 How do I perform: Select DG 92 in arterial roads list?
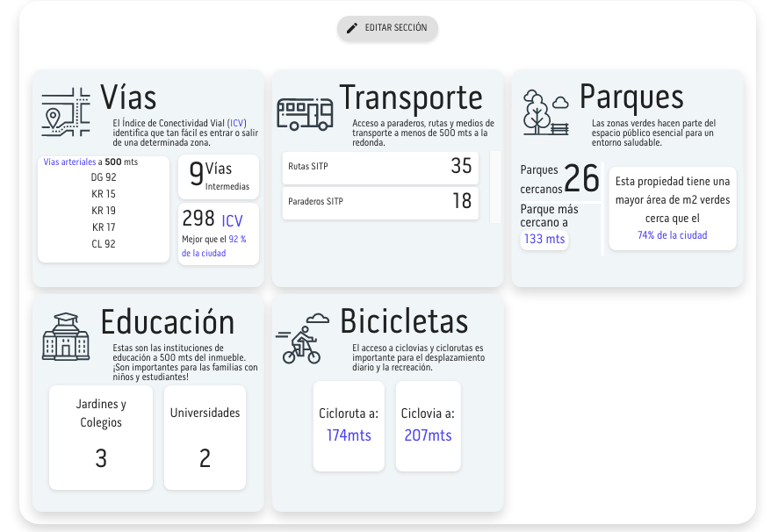click(104, 177)
